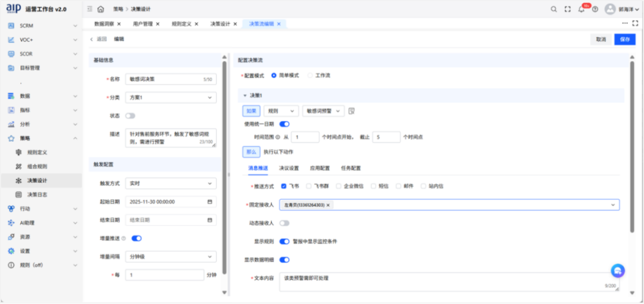Open the notification bell icon

point(581,9)
